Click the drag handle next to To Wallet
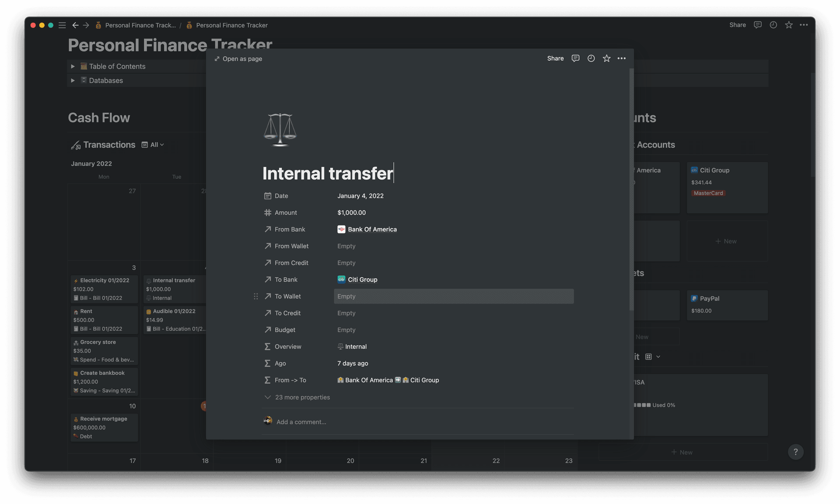This screenshot has width=840, height=504. [x=255, y=296]
